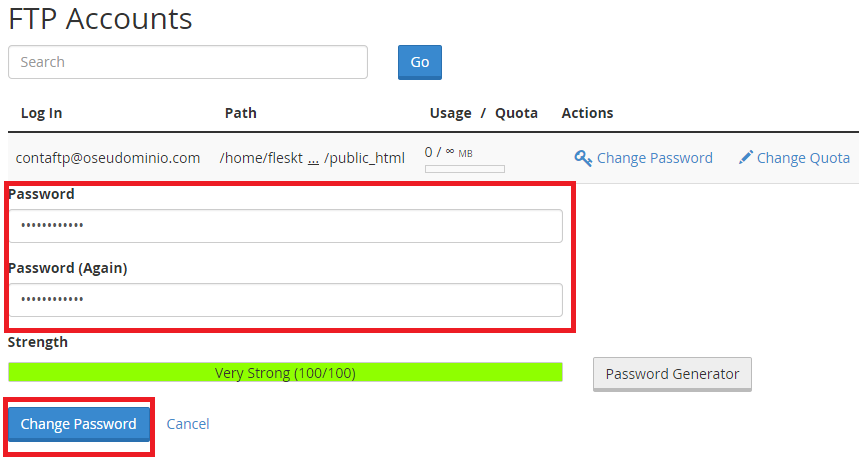Open the Password Generator
Viewport: 859px width, 467px height.
click(x=672, y=374)
